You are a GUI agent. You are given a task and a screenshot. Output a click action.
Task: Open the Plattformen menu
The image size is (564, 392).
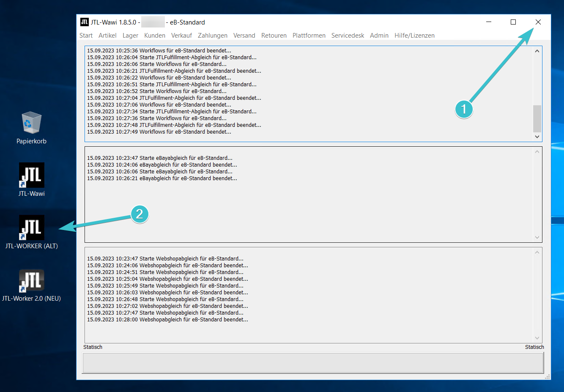[309, 36]
